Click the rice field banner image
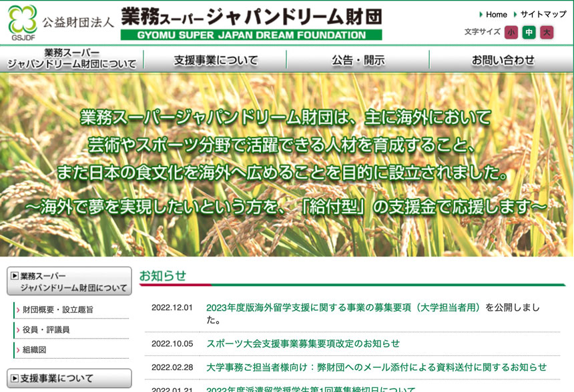The height and width of the screenshot is (392, 574). click(x=287, y=165)
